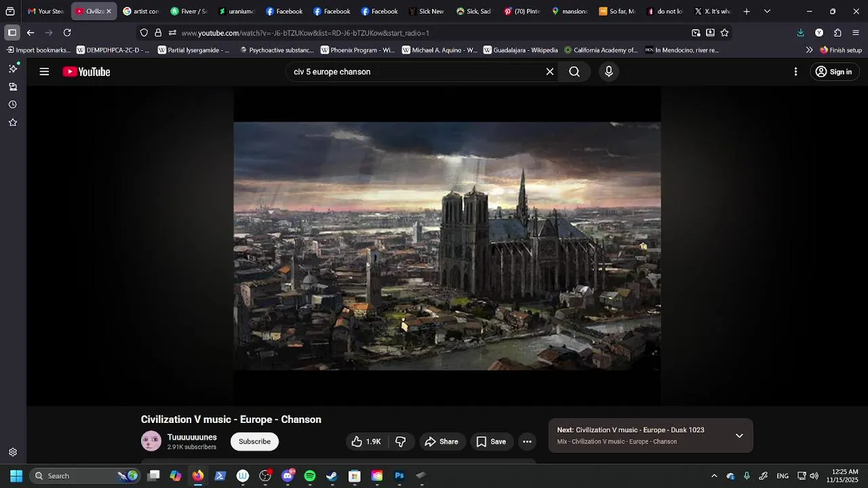Viewport: 868px width, 488px height.
Task: Open the browser application menu
Action: tap(856, 33)
